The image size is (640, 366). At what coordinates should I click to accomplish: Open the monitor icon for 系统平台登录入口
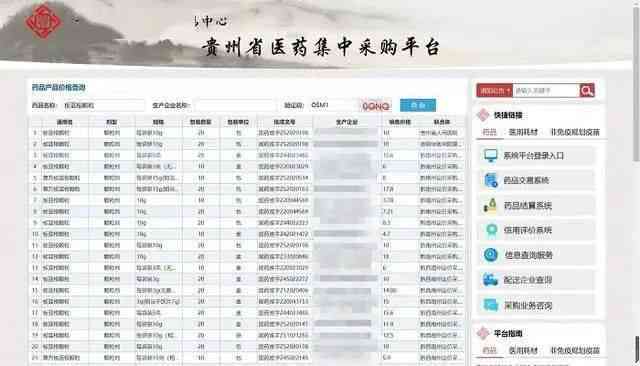(x=491, y=155)
